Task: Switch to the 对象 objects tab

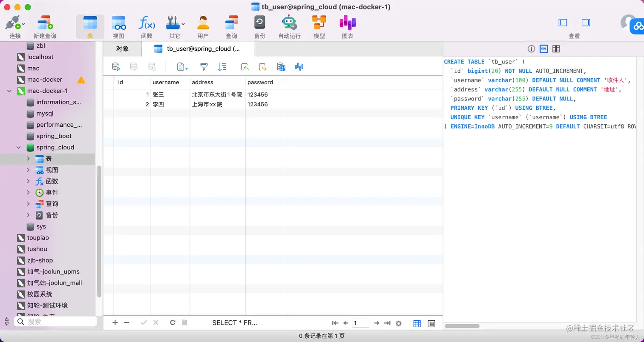Action: click(x=122, y=49)
